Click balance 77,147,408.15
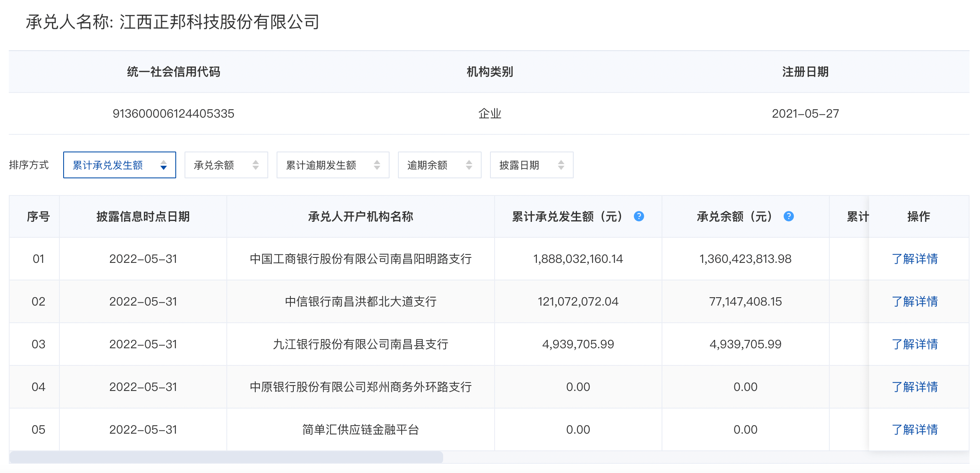The image size is (980, 473). pyautogui.click(x=745, y=301)
